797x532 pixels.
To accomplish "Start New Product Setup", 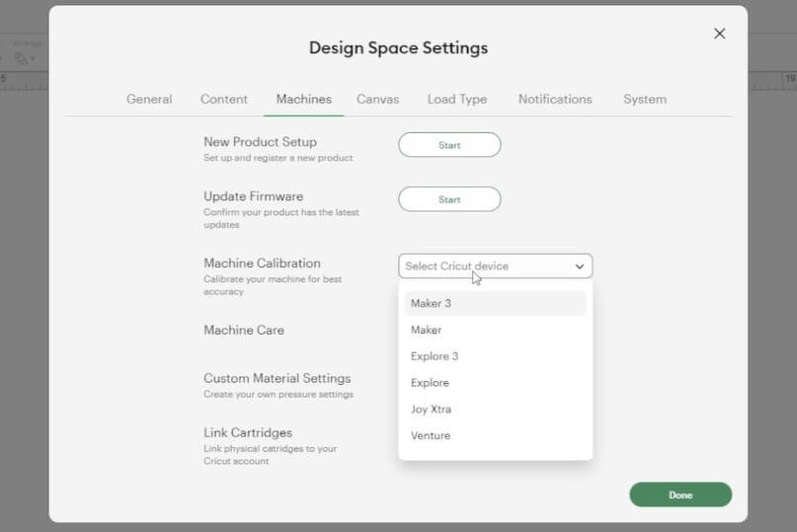I will [449, 145].
